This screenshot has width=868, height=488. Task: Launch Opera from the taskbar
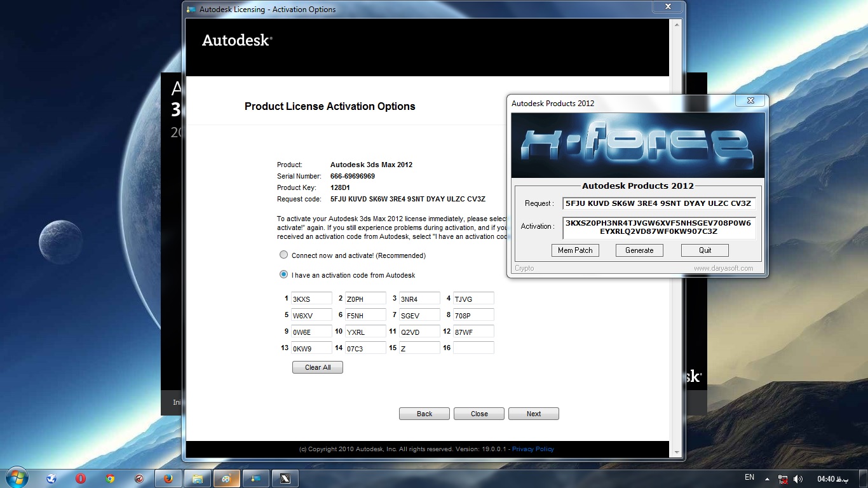[x=81, y=478]
